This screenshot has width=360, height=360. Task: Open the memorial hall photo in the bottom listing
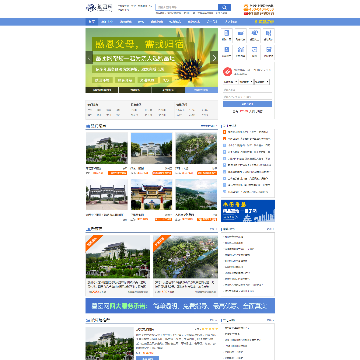(x=110, y=343)
